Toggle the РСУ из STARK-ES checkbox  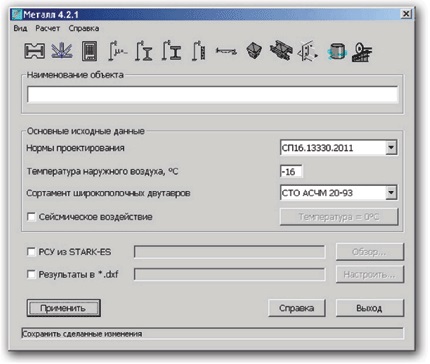click(x=31, y=252)
